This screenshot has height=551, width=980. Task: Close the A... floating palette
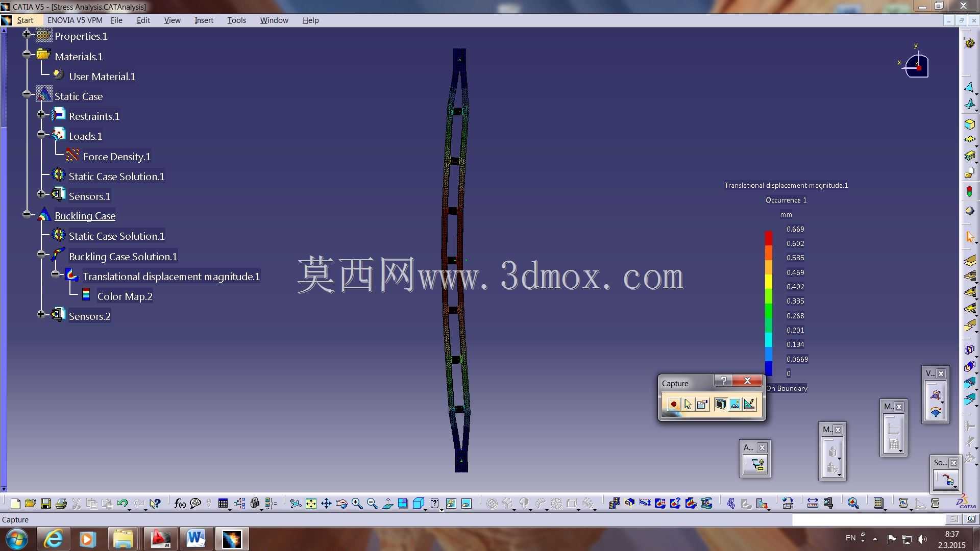click(x=762, y=448)
